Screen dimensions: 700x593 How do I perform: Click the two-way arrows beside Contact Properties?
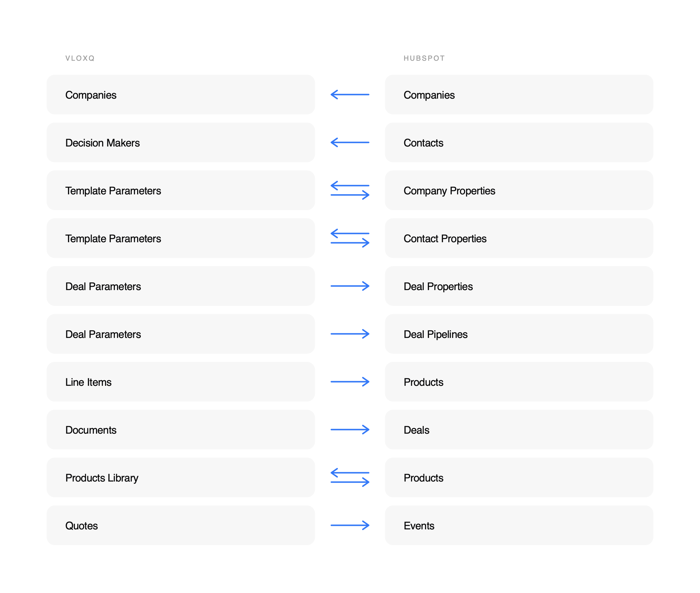tap(350, 238)
